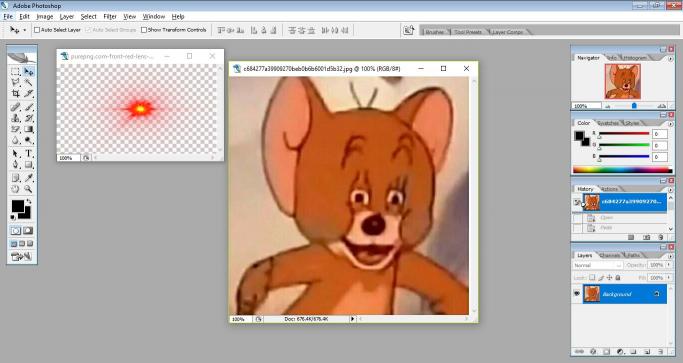Switch to the Actions tab

click(x=609, y=189)
